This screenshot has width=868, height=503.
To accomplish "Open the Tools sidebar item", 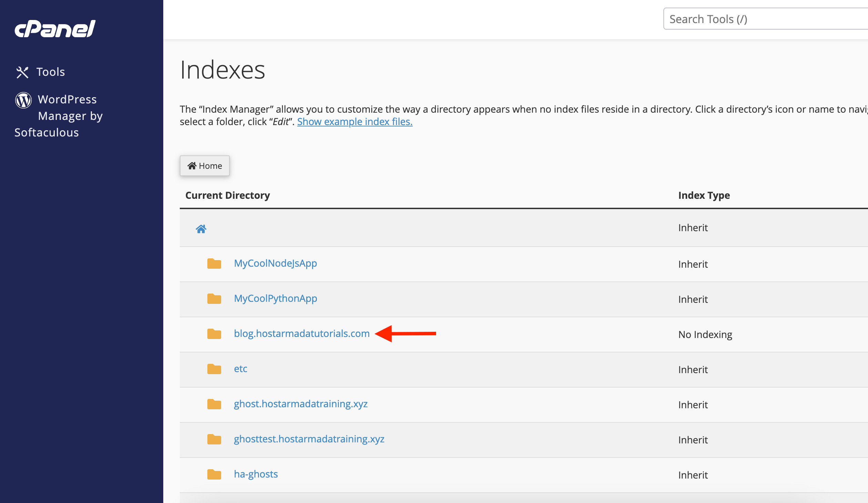I will (x=40, y=72).
